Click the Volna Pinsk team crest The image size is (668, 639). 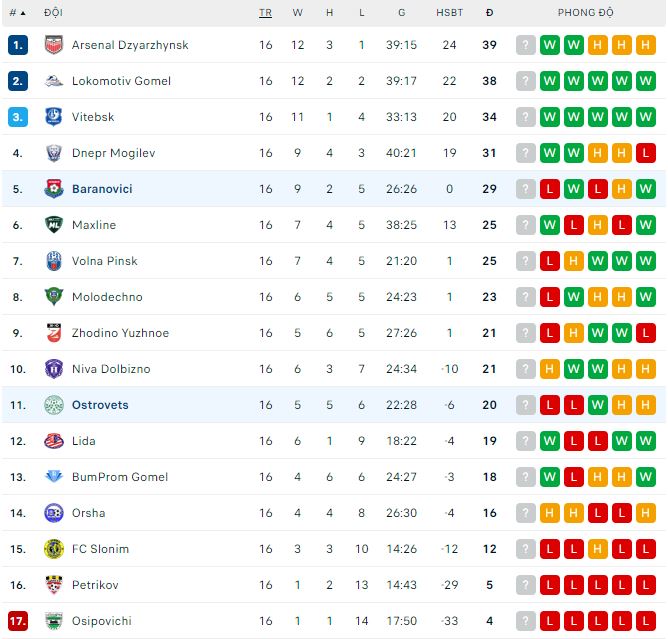[54, 261]
